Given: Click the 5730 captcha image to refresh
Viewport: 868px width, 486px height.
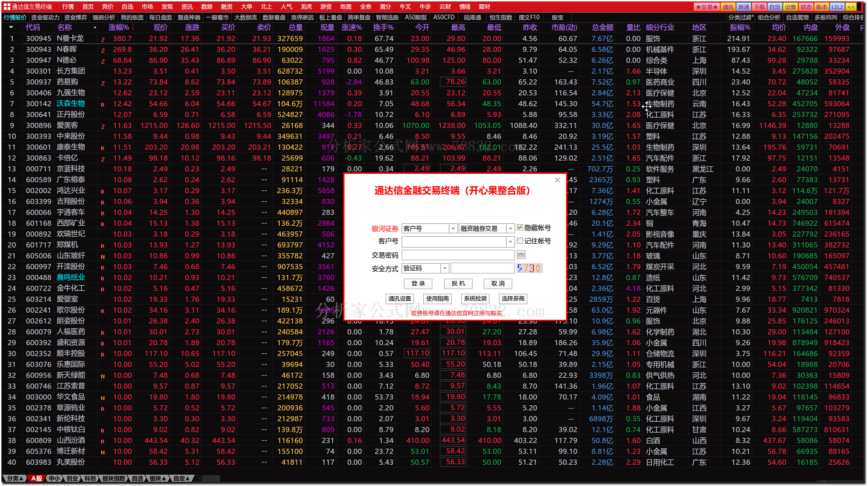Looking at the screenshot, I should tap(529, 268).
